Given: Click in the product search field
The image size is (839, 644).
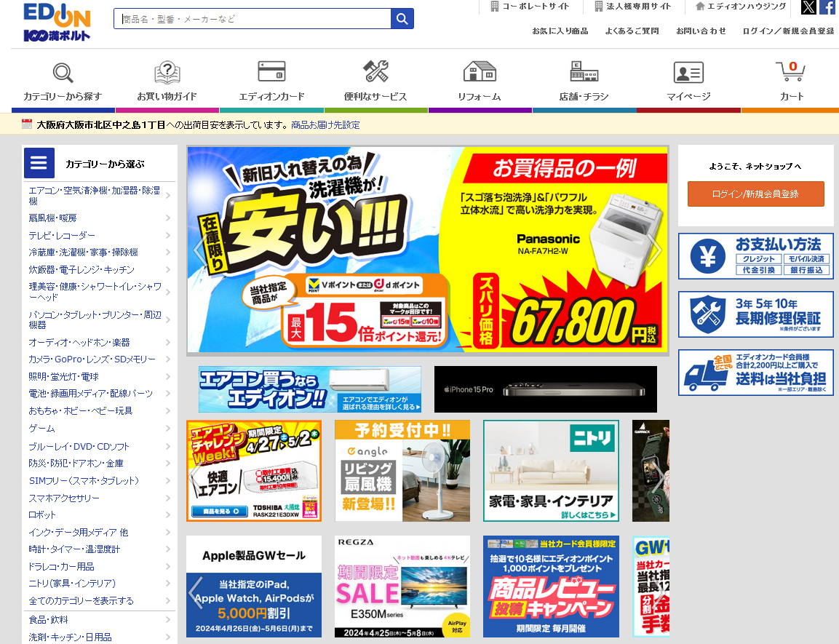Looking at the screenshot, I should point(253,19).
